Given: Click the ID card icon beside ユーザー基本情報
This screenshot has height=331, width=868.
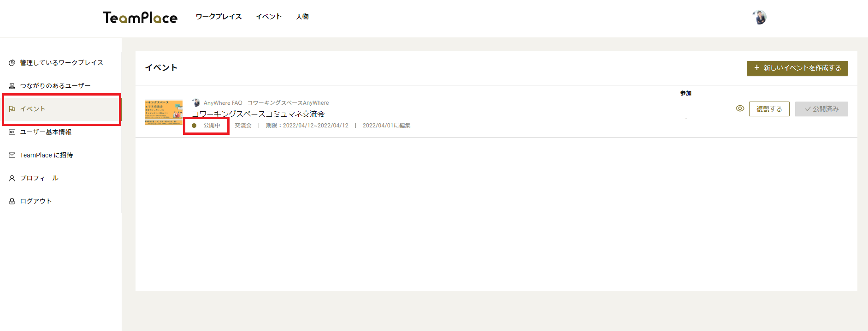Looking at the screenshot, I should 12,132.
